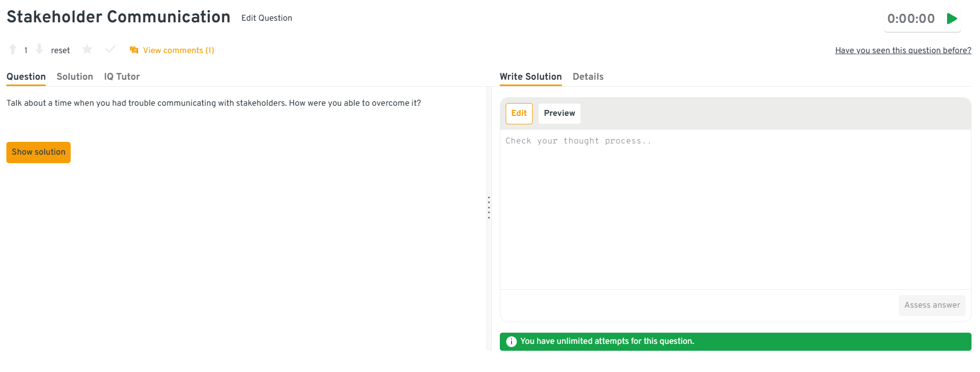Toggle the editor to Edit mode

click(x=519, y=113)
